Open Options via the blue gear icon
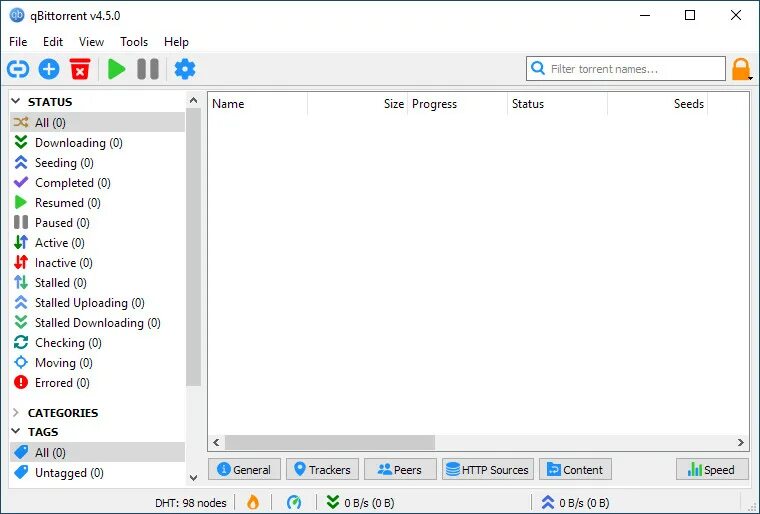 [185, 69]
